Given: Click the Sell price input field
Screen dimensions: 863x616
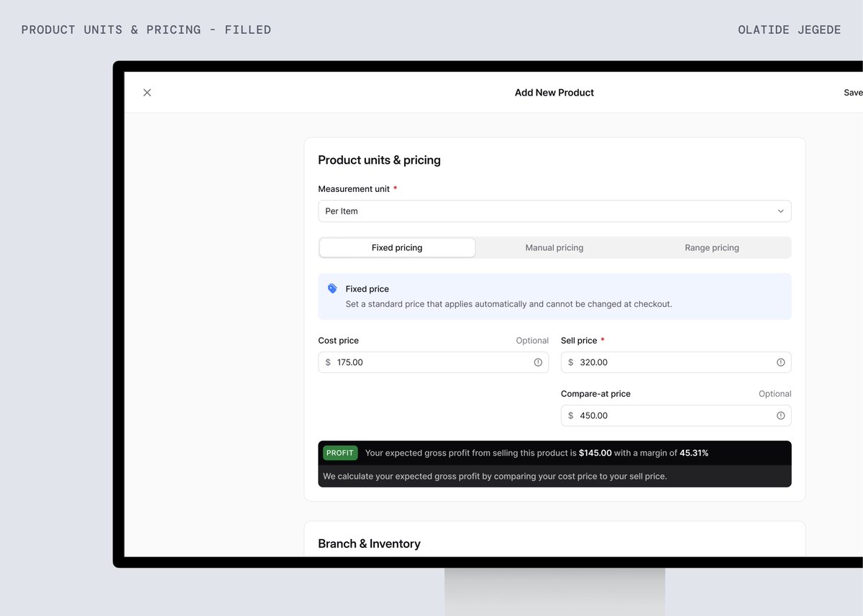Looking at the screenshot, I should point(676,362).
